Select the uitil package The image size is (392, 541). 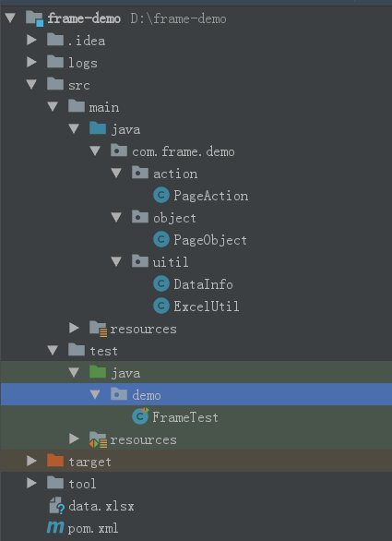click(171, 262)
